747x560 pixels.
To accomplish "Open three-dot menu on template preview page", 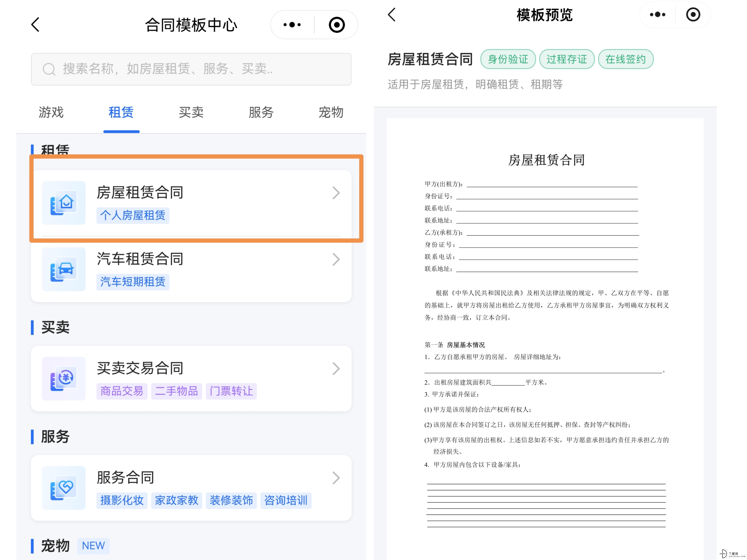I will (657, 15).
